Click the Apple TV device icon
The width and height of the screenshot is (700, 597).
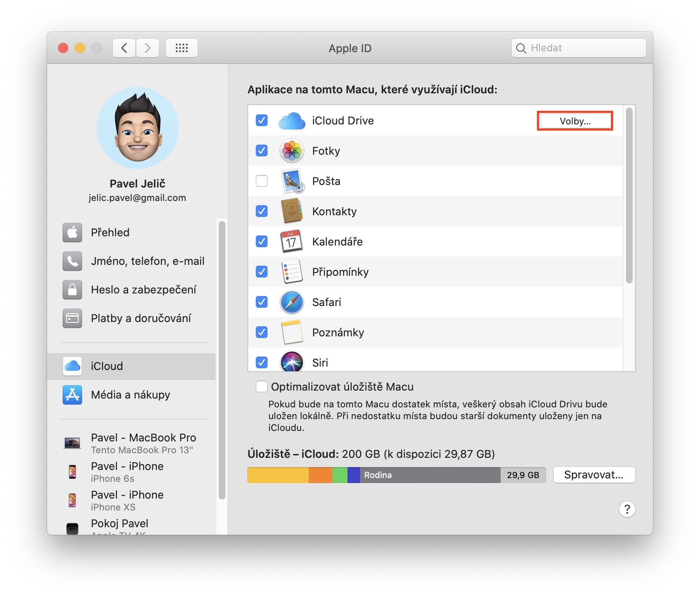(72, 528)
